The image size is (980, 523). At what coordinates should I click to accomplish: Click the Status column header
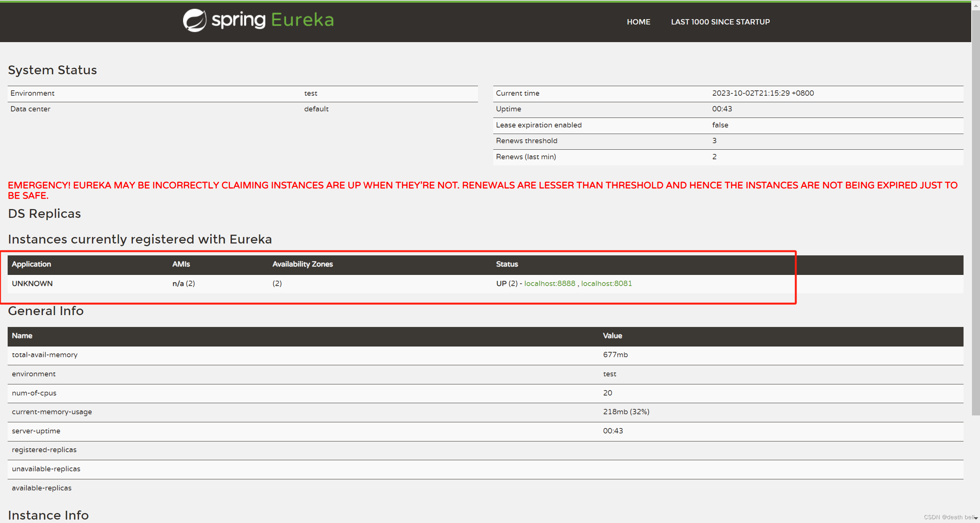coord(507,264)
